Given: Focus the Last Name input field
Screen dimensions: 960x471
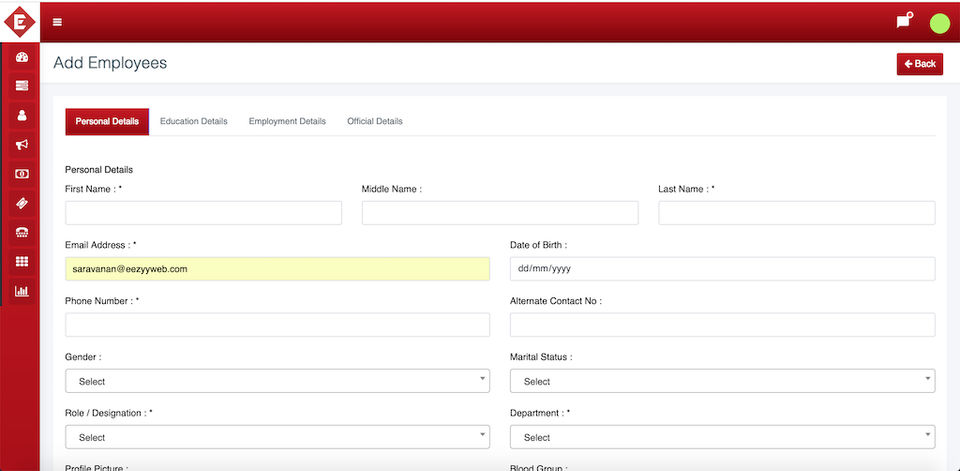Looking at the screenshot, I should (x=797, y=213).
